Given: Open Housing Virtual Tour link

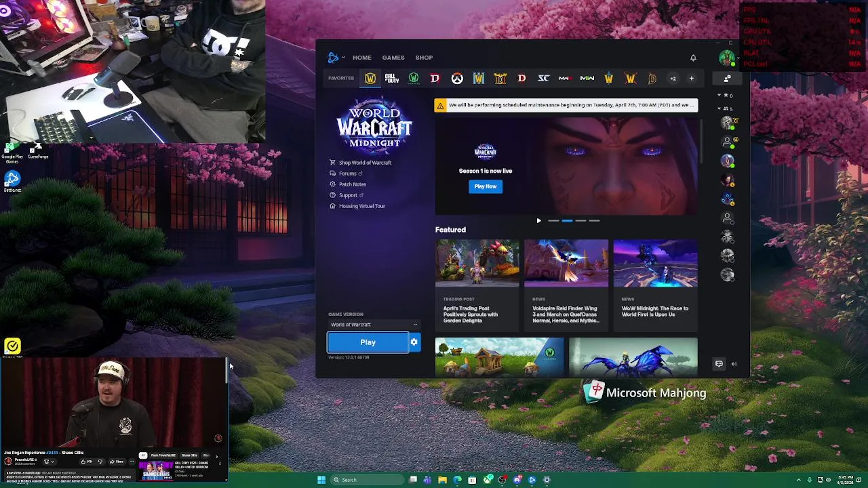Looking at the screenshot, I should pyautogui.click(x=357, y=206).
